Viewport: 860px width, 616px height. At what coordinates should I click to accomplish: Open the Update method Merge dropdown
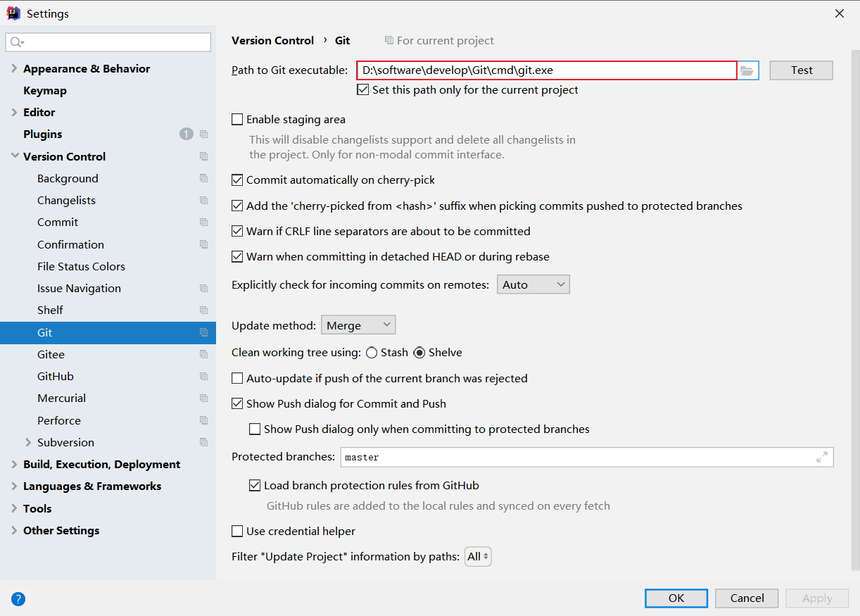pyautogui.click(x=358, y=325)
